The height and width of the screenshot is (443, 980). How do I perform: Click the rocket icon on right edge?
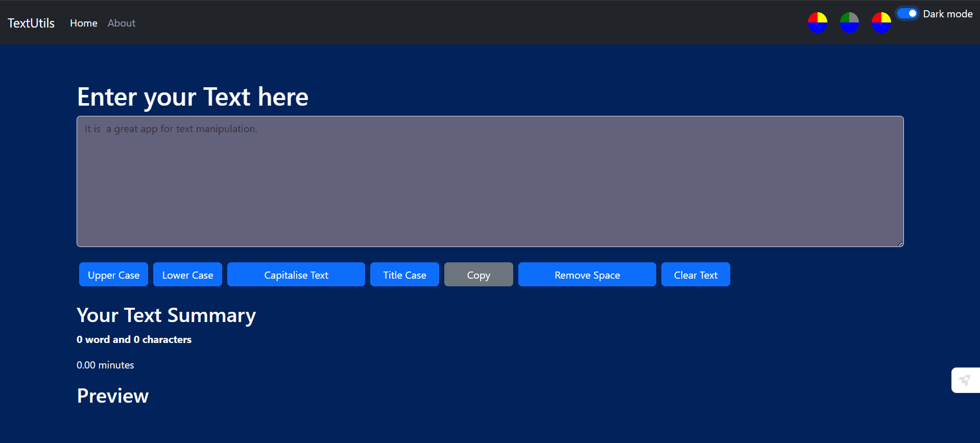tap(965, 380)
